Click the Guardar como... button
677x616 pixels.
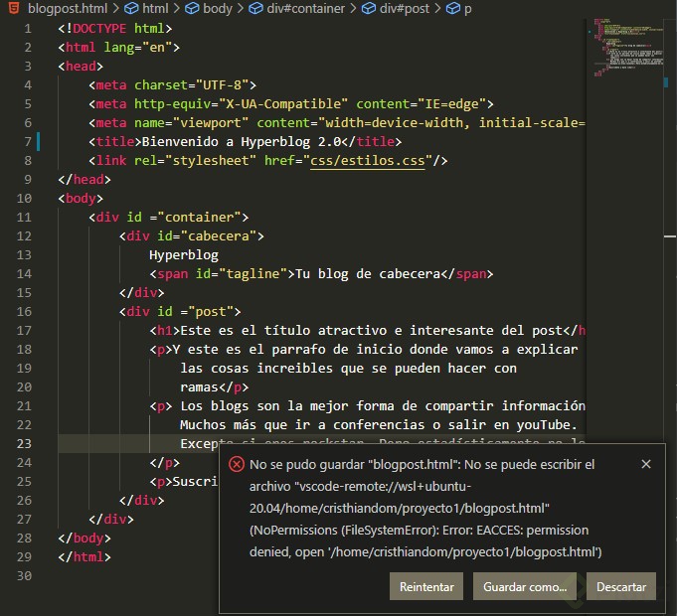[525, 586]
